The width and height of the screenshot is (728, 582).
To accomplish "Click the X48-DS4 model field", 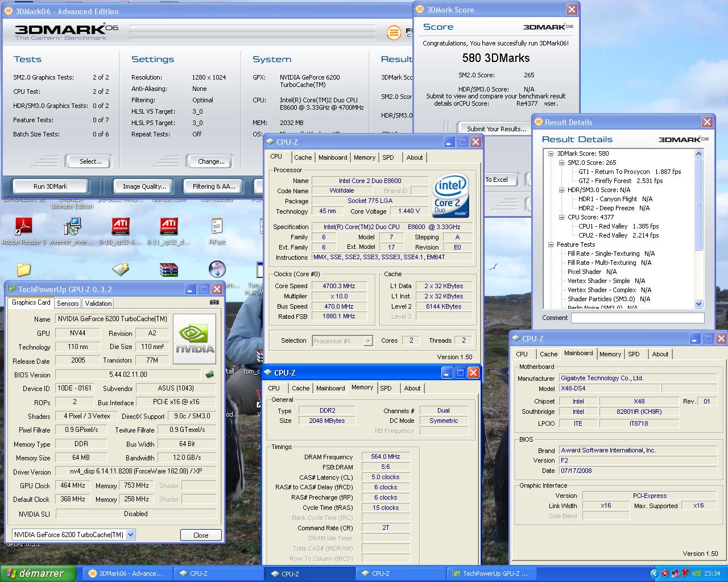I will [x=609, y=389].
